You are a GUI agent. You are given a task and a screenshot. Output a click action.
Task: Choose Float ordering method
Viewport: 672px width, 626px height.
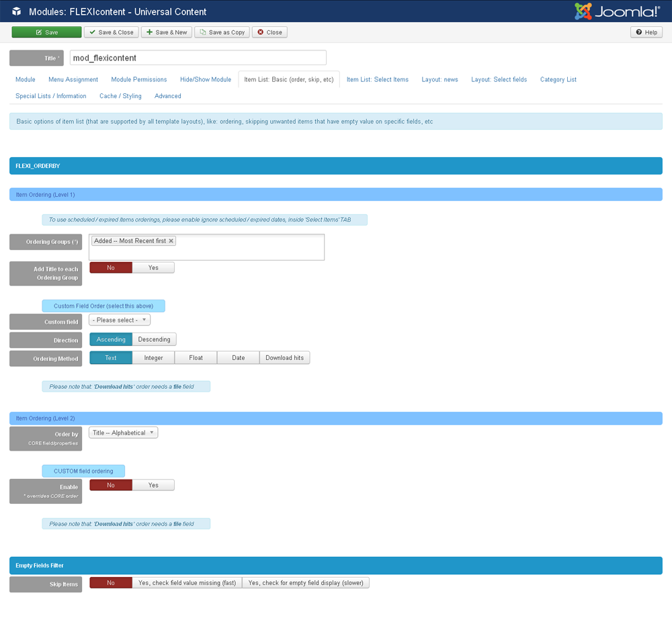[196, 358]
